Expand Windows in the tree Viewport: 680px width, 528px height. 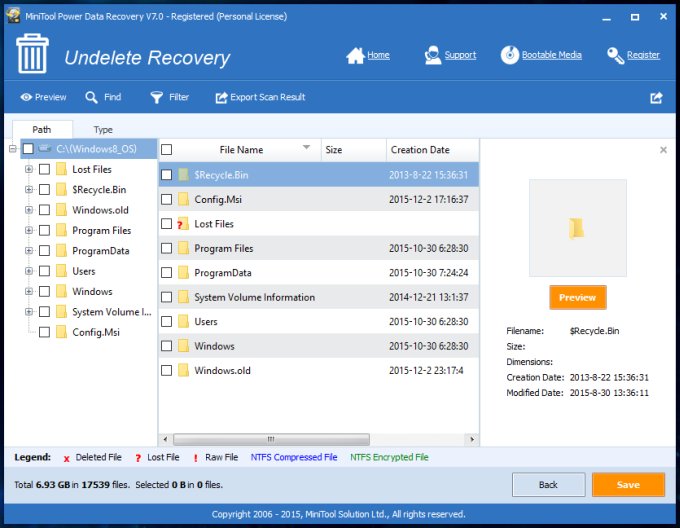(29, 291)
